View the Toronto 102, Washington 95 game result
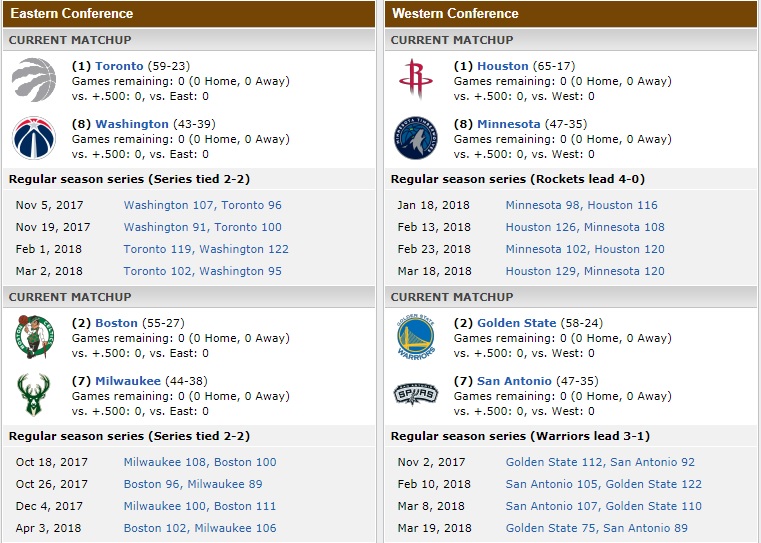Viewport: 761px width, 543px height. coord(202,271)
